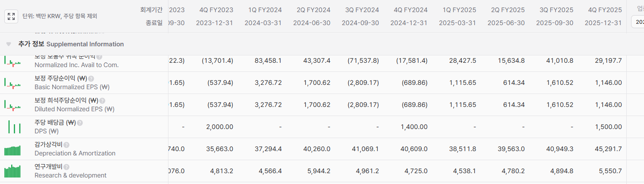The width and height of the screenshot is (644, 184).
Task: Open Research & development chart icon
Action: (13, 171)
